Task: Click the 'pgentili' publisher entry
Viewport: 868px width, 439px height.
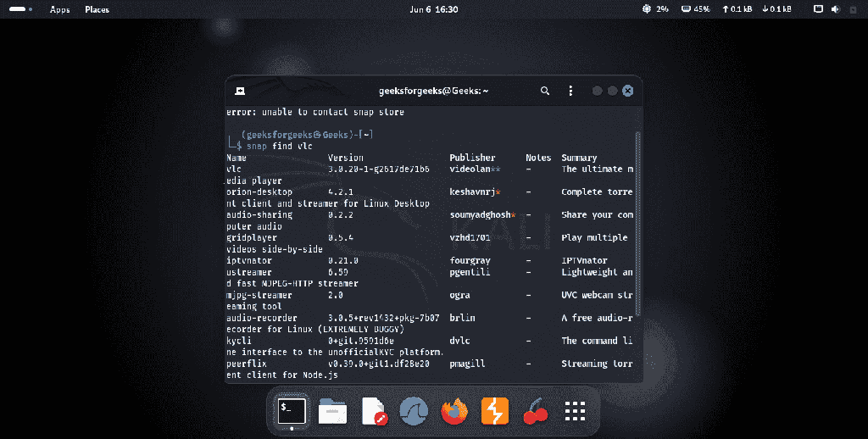Action: click(x=470, y=272)
